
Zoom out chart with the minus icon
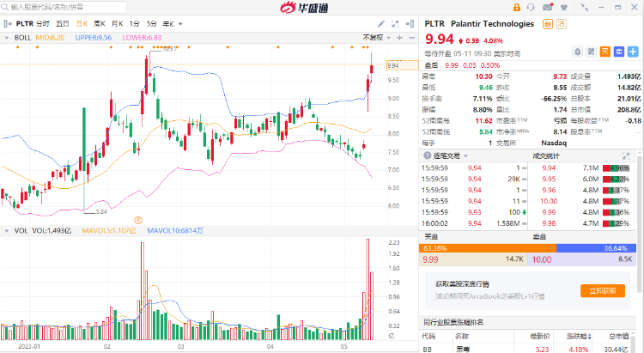coord(412,38)
